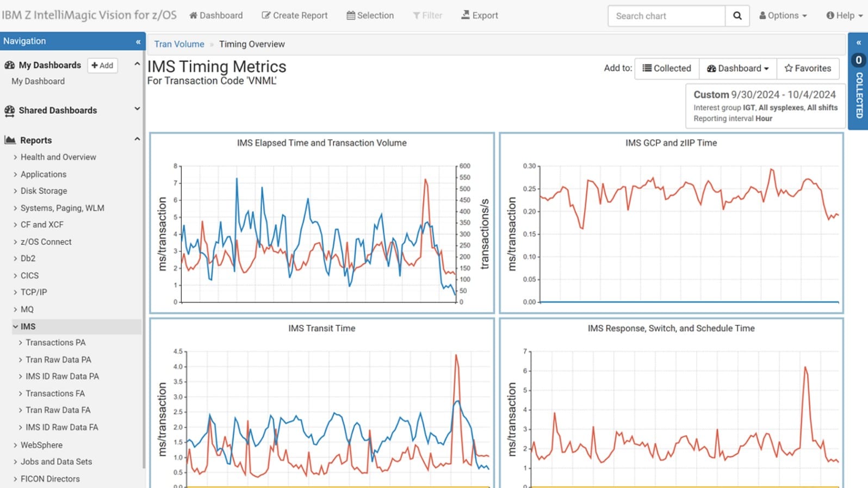Collapse the Reports section
The height and width of the screenshot is (488, 868).
point(137,139)
